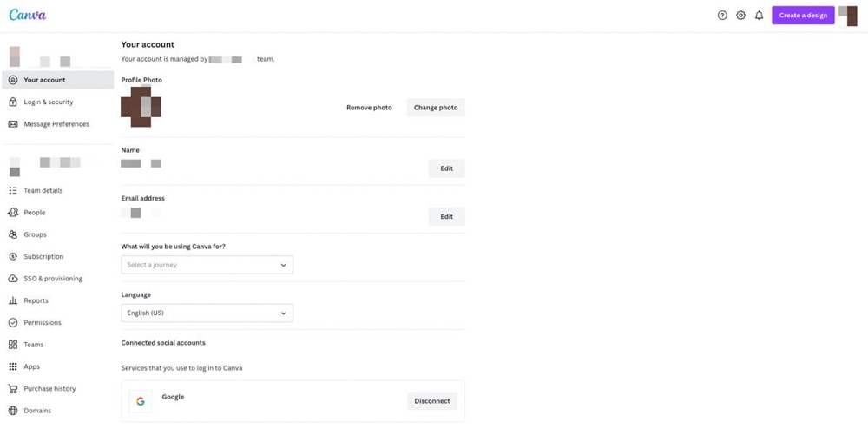Edit the Email address
This screenshot has height=442, width=868.
[x=447, y=216]
